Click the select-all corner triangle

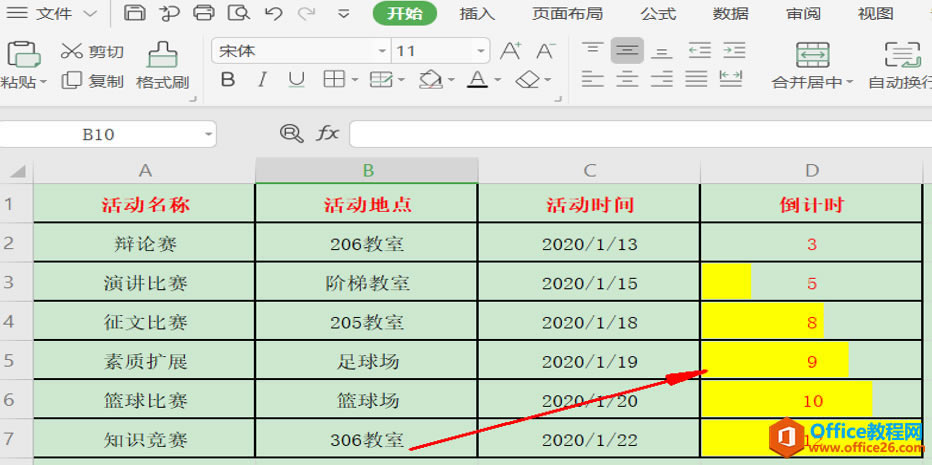point(17,172)
